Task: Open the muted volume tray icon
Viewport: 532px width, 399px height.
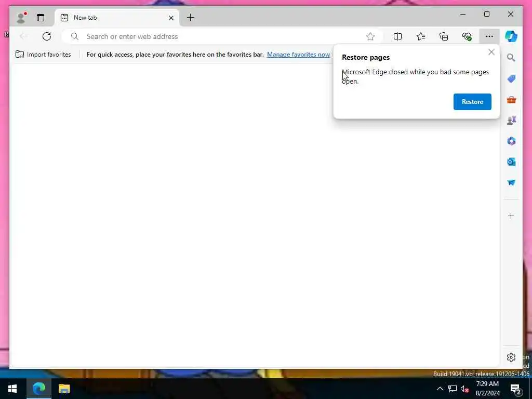Action: point(465,389)
